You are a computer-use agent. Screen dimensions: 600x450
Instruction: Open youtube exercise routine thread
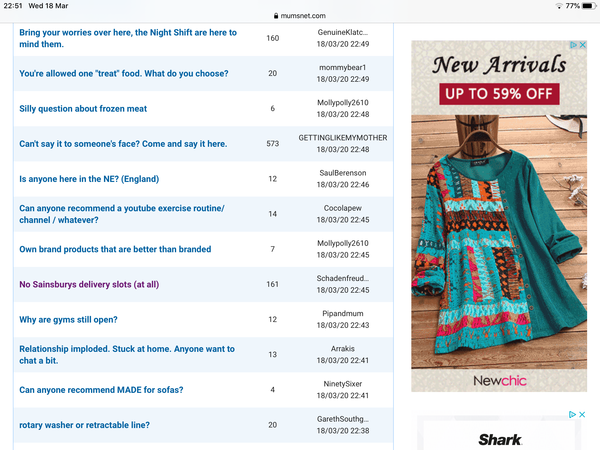pyautogui.click(x=122, y=214)
